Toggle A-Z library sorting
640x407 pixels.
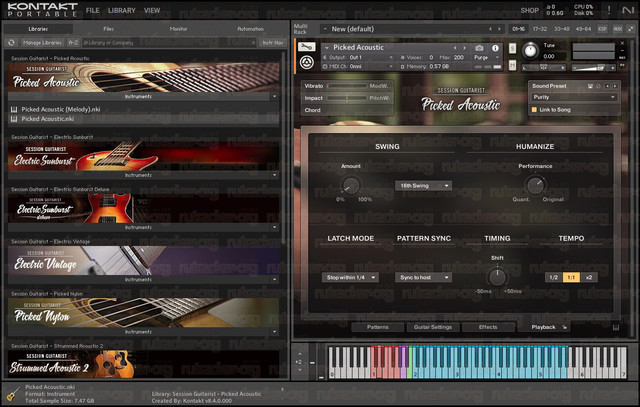coord(73,42)
